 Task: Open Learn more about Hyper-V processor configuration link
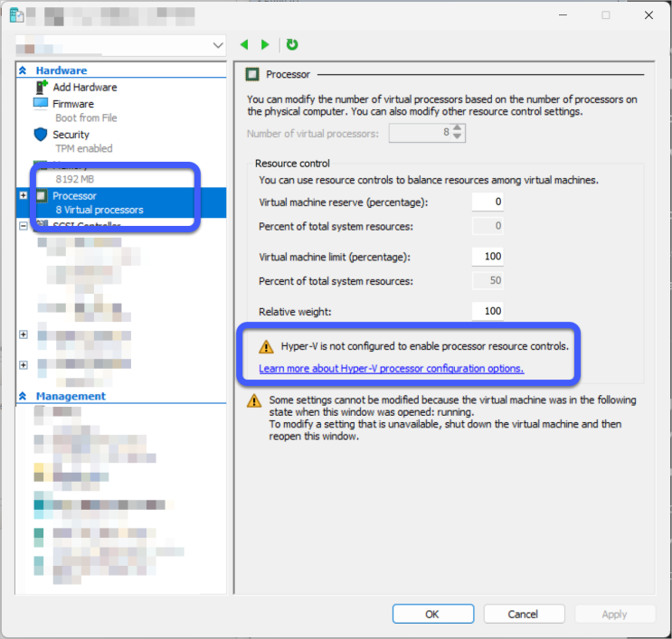392,369
